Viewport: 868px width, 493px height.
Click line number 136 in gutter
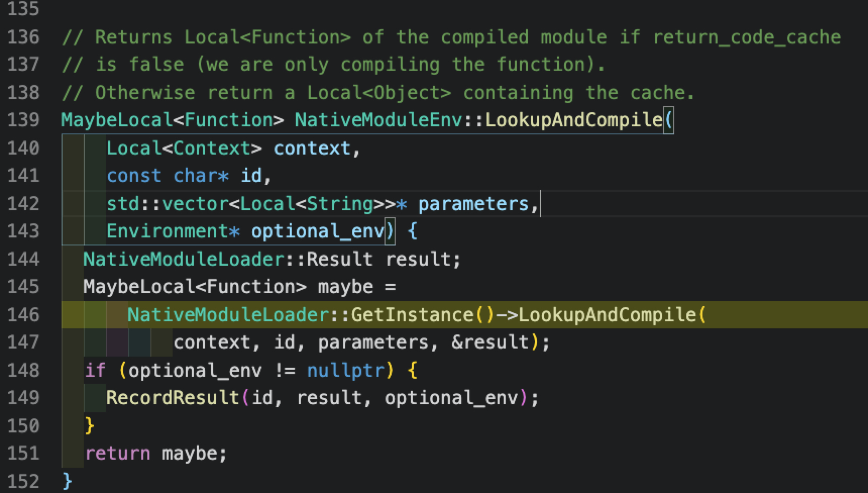click(23, 37)
